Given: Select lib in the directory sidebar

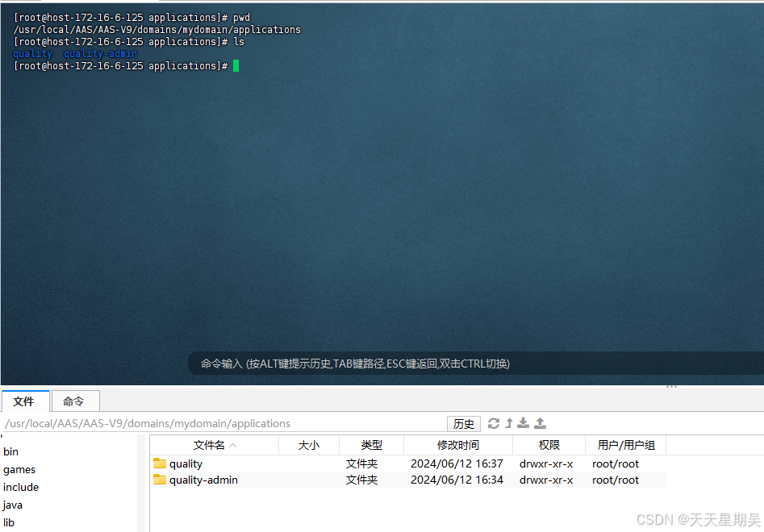Looking at the screenshot, I should point(9,522).
